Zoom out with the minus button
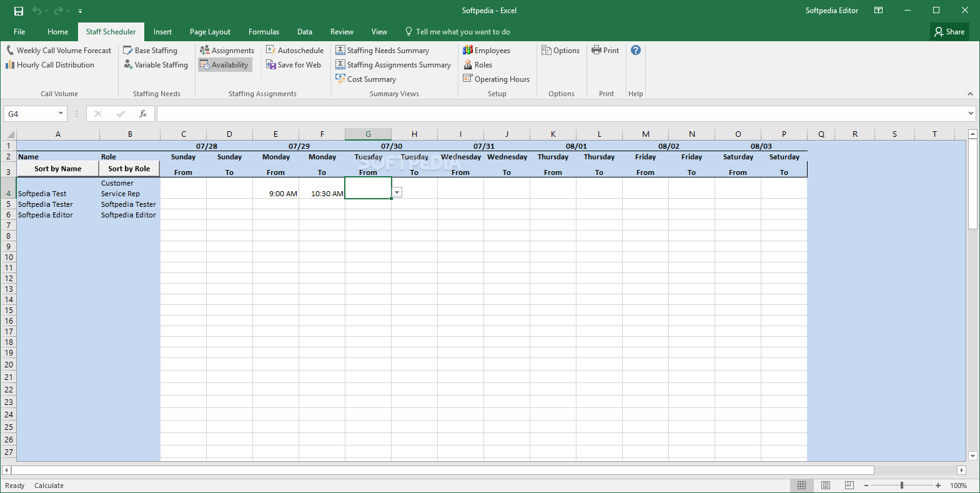The image size is (980, 493). pos(866,486)
